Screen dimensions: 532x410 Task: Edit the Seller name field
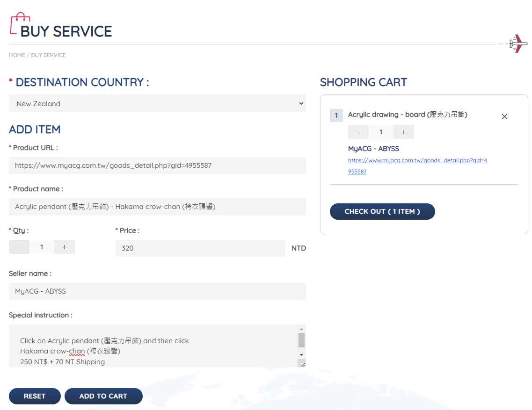[x=157, y=291]
